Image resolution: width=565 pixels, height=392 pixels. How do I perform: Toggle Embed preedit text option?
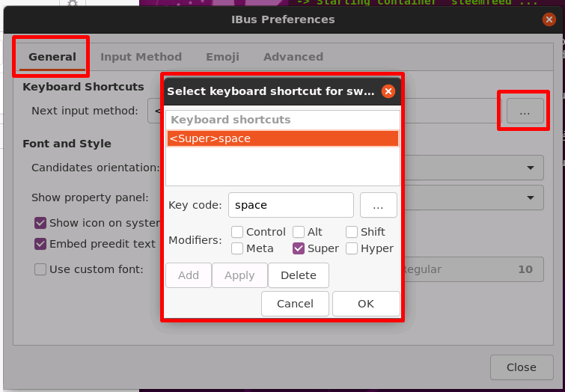40,244
